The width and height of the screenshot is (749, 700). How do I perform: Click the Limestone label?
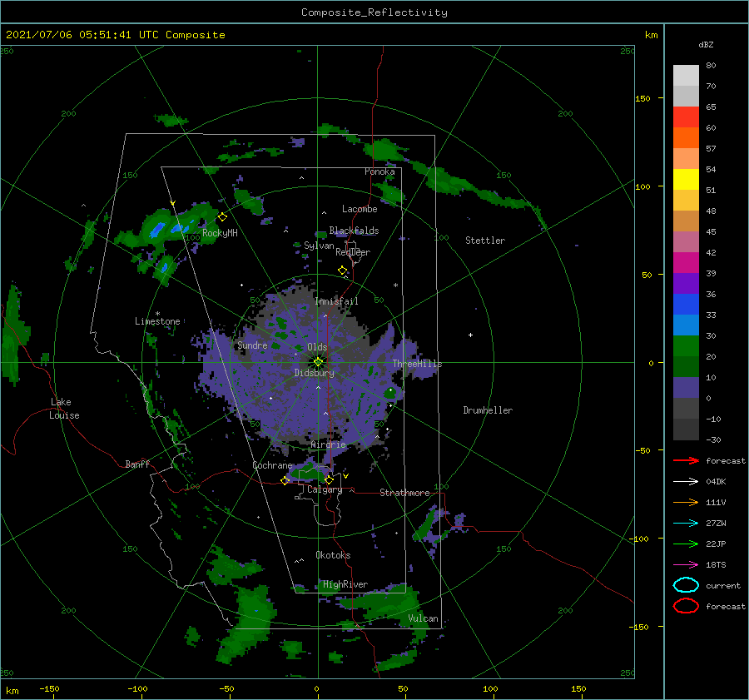click(157, 321)
